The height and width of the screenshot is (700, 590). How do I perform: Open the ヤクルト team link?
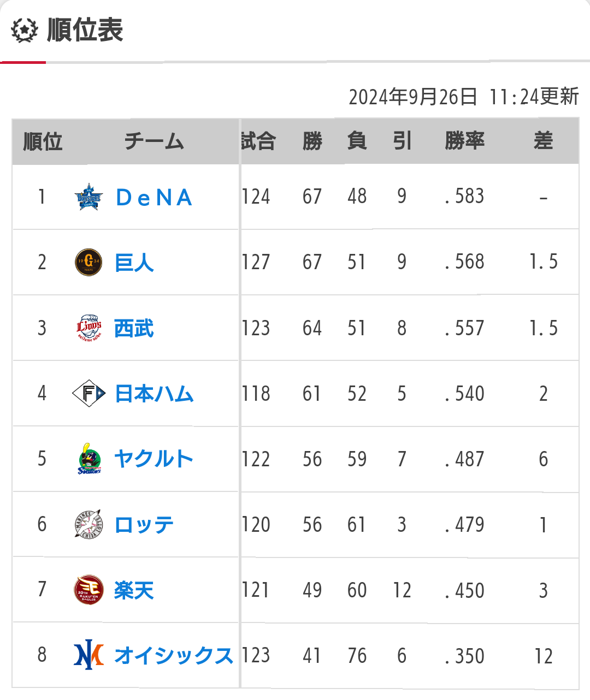tap(154, 459)
